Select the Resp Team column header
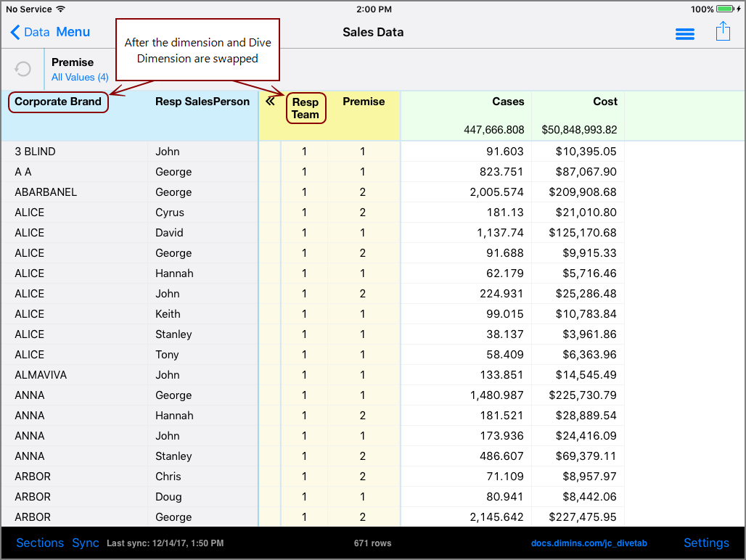The width and height of the screenshot is (746, 560). [306, 108]
